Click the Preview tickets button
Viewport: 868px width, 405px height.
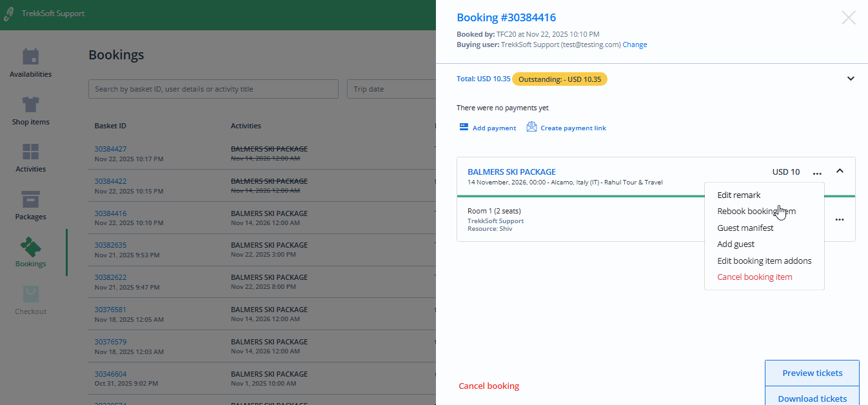tap(812, 373)
